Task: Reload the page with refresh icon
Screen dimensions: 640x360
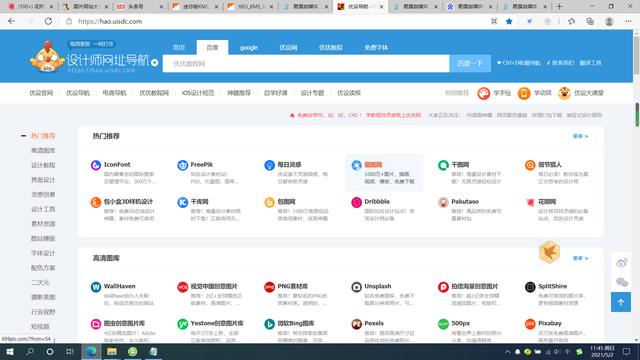Action: (x=48, y=21)
